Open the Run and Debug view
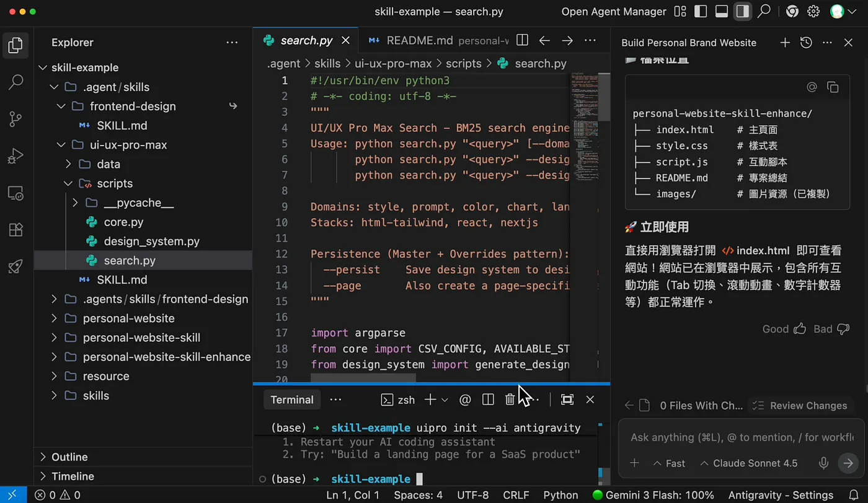This screenshot has height=503, width=868. coord(16,156)
